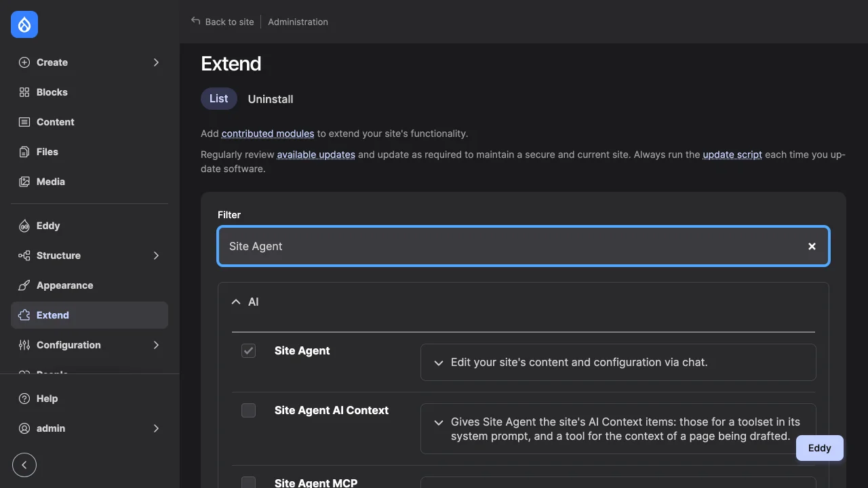The width and height of the screenshot is (868, 488).
Task: Click the Eddy drop icon in sidebar
Action: [24, 226]
